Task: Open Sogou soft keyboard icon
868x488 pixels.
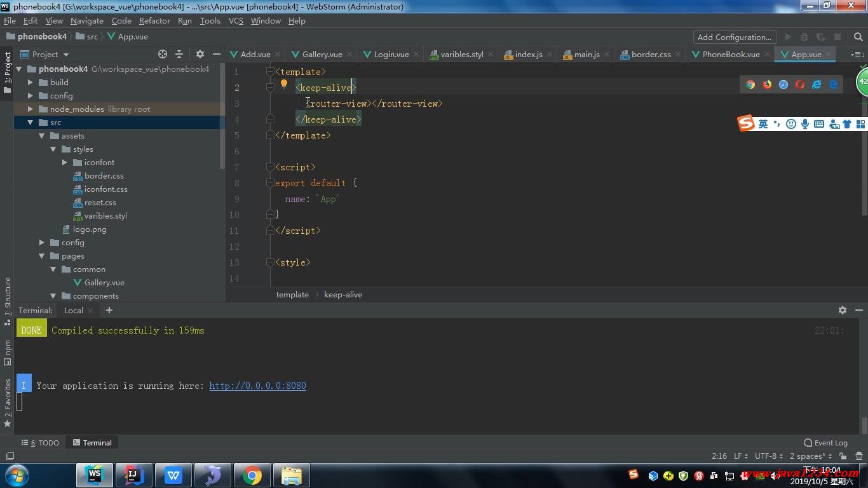Action: click(x=819, y=124)
